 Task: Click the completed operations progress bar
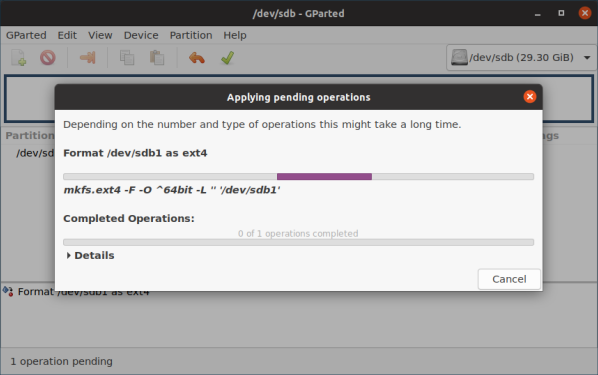[x=298, y=242]
